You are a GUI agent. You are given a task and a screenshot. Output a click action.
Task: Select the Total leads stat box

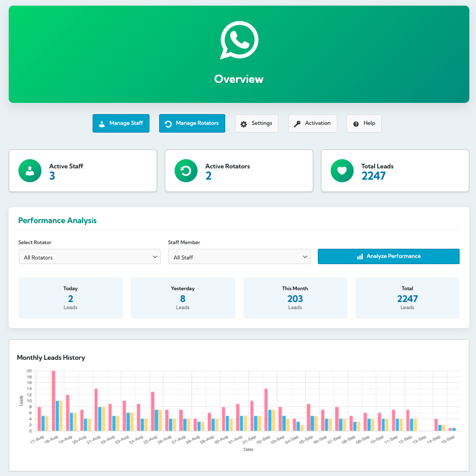407,298
